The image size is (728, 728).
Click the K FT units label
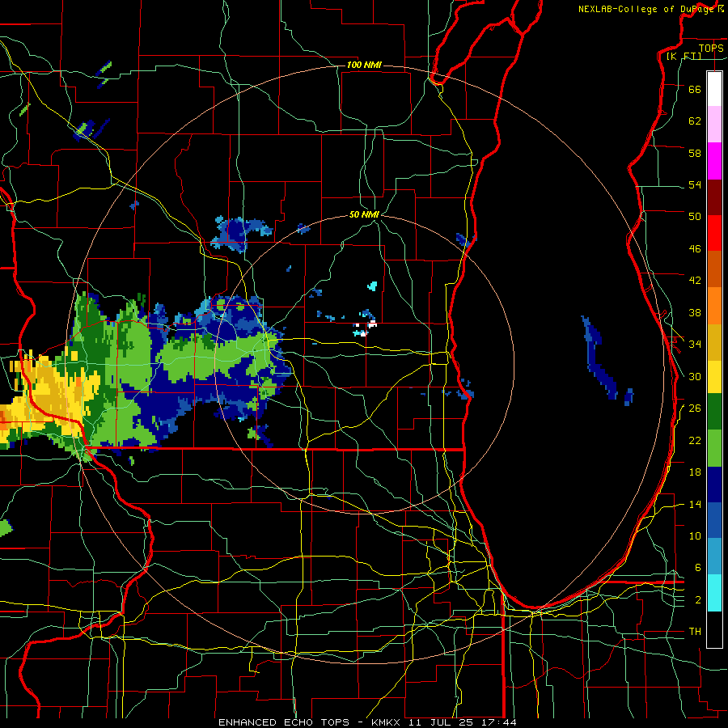pos(684,57)
